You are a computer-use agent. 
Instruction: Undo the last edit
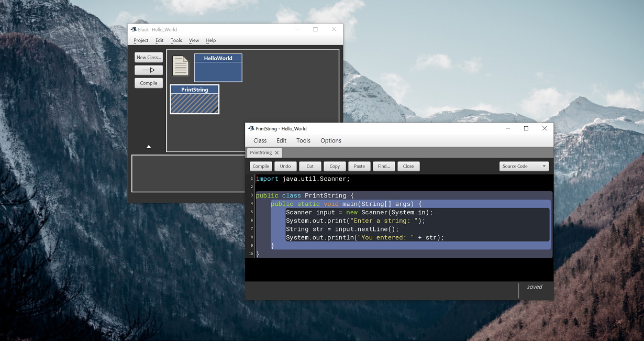(x=285, y=166)
